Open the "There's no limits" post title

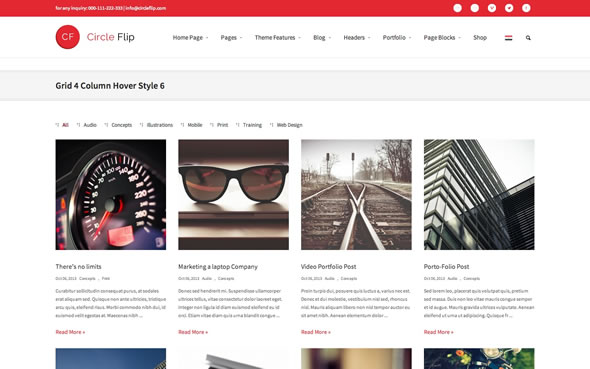[78, 266]
